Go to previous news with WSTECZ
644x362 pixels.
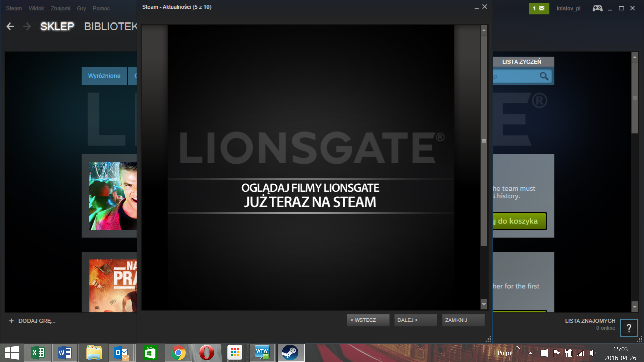pyautogui.click(x=368, y=320)
